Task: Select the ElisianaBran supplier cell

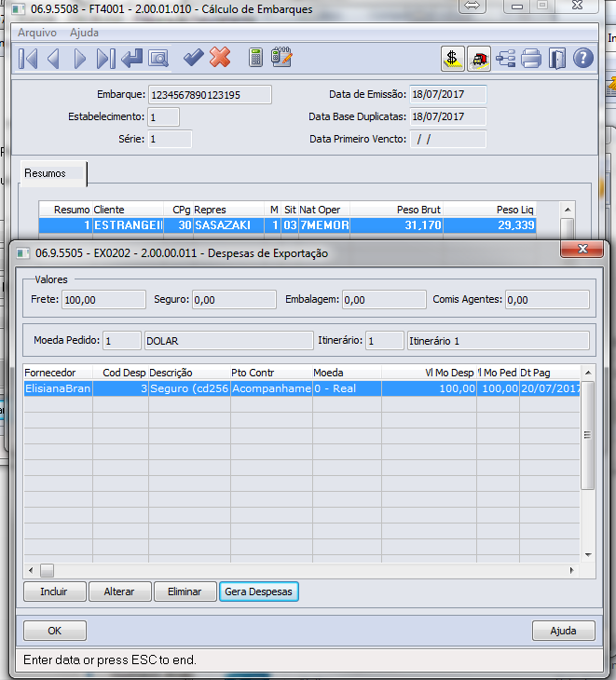Action: [x=58, y=388]
